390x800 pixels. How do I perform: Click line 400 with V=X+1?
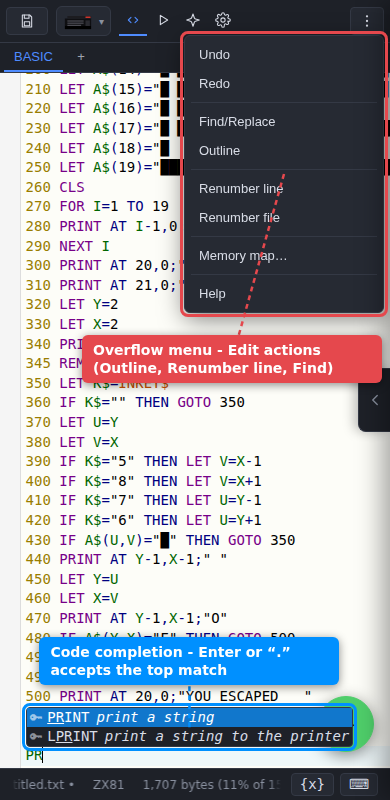pyautogui.click(x=143, y=481)
